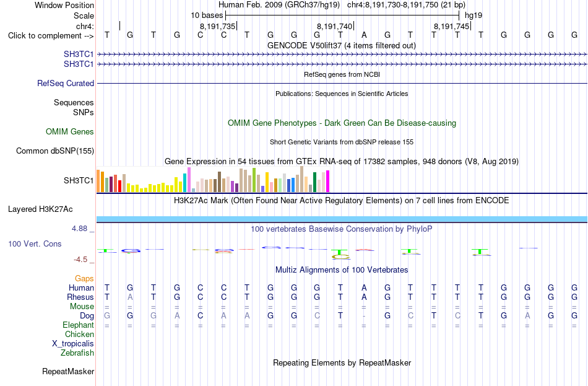
Task: Click 'Multiz Alignments of 100 Vertebrates' title
Action: [x=342, y=270]
